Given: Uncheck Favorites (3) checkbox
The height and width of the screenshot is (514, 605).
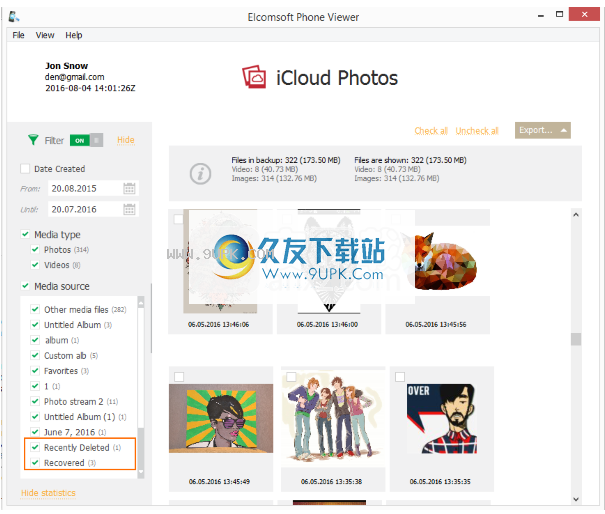Looking at the screenshot, I should pos(35,371).
